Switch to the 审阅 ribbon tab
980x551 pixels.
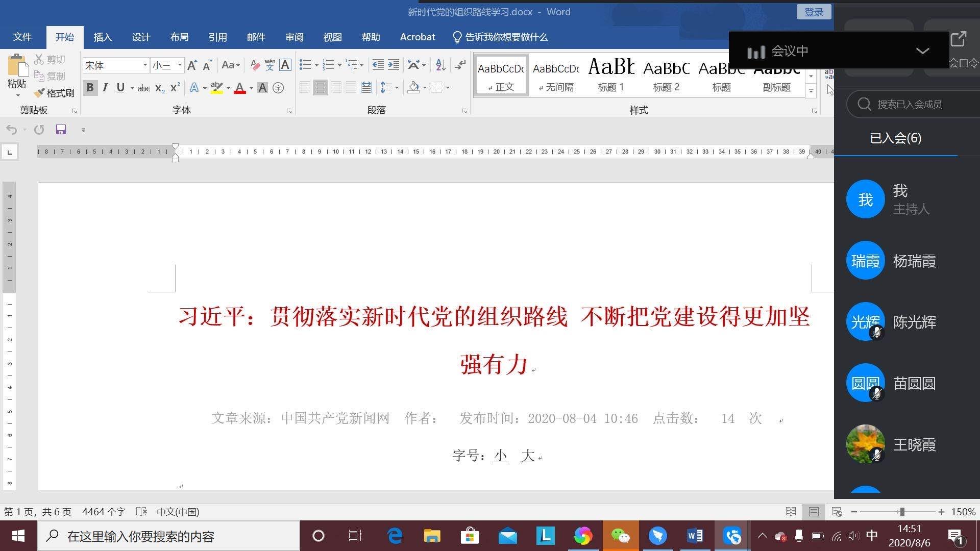(x=294, y=37)
